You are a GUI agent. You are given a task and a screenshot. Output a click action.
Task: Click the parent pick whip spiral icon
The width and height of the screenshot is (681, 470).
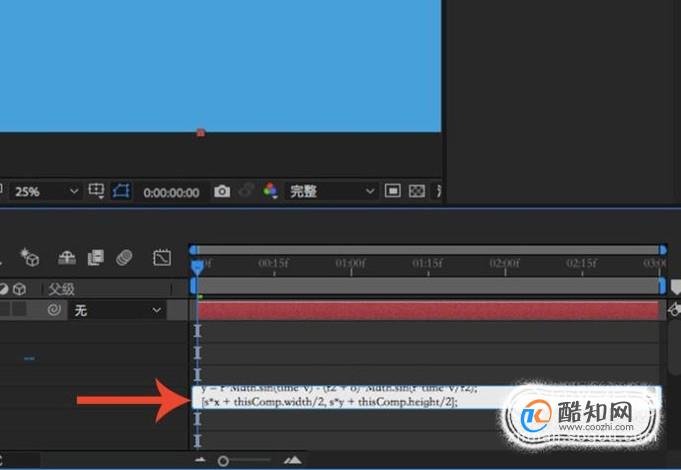click(54, 310)
